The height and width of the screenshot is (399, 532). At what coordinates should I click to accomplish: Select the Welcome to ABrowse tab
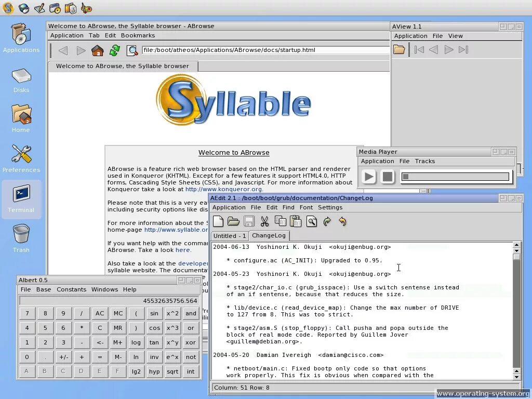pos(123,66)
